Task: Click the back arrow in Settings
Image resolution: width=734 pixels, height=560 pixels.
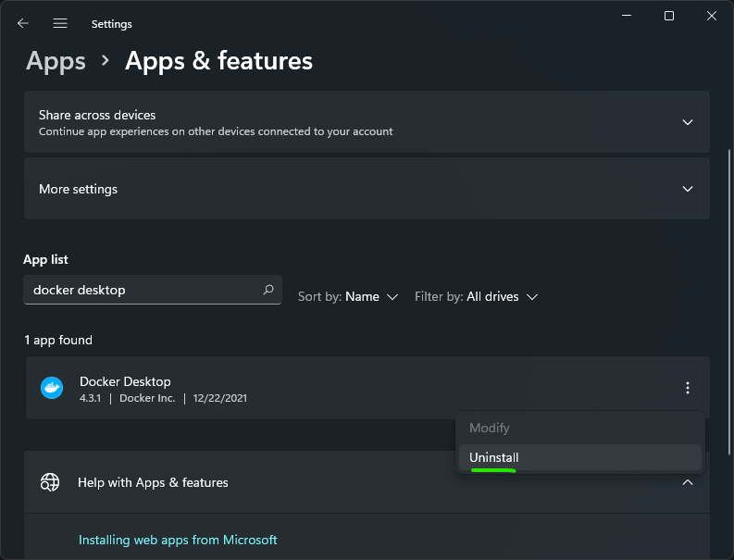Action: pyautogui.click(x=23, y=23)
